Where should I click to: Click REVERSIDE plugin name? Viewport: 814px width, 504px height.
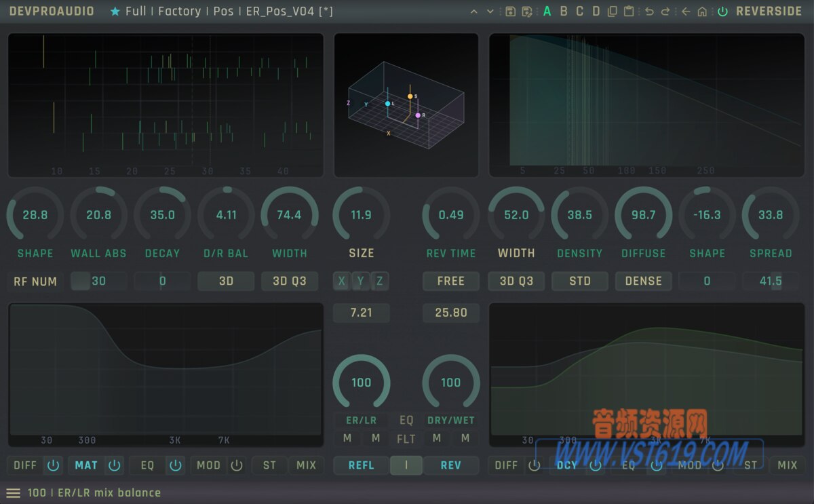pyautogui.click(x=769, y=12)
